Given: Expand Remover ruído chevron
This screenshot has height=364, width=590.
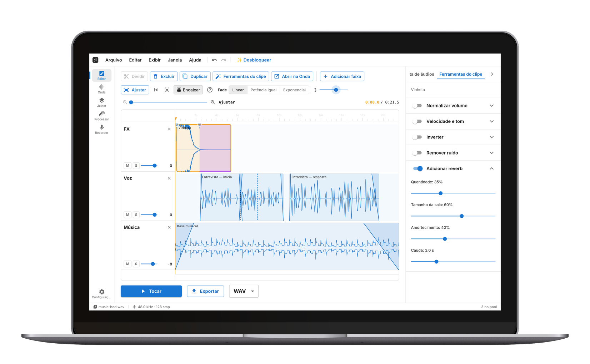Looking at the screenshot, I should tap(492, 153).
